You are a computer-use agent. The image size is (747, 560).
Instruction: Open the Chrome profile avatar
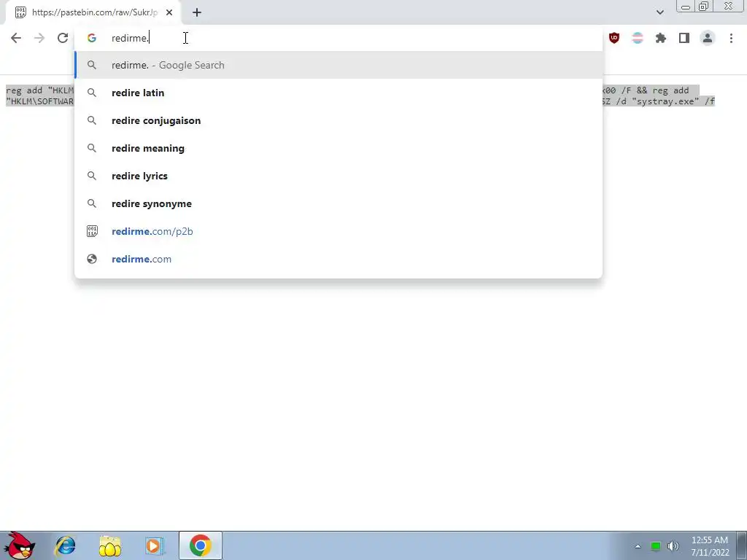pos(708,38)
